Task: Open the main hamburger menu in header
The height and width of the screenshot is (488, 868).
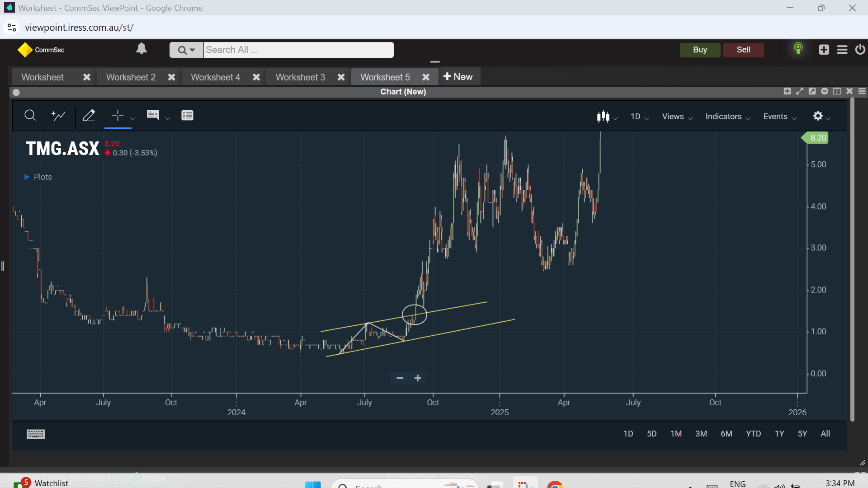Action: 842,50
